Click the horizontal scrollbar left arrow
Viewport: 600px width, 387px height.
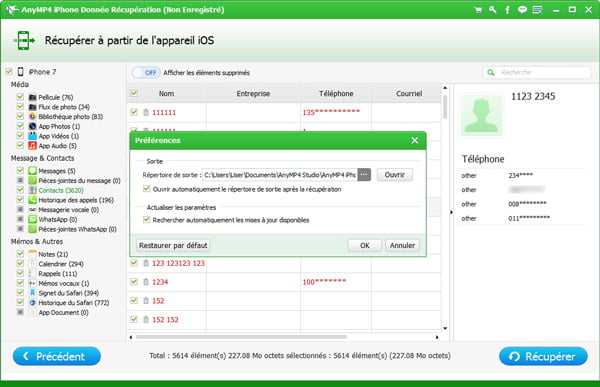pos(131,337)
